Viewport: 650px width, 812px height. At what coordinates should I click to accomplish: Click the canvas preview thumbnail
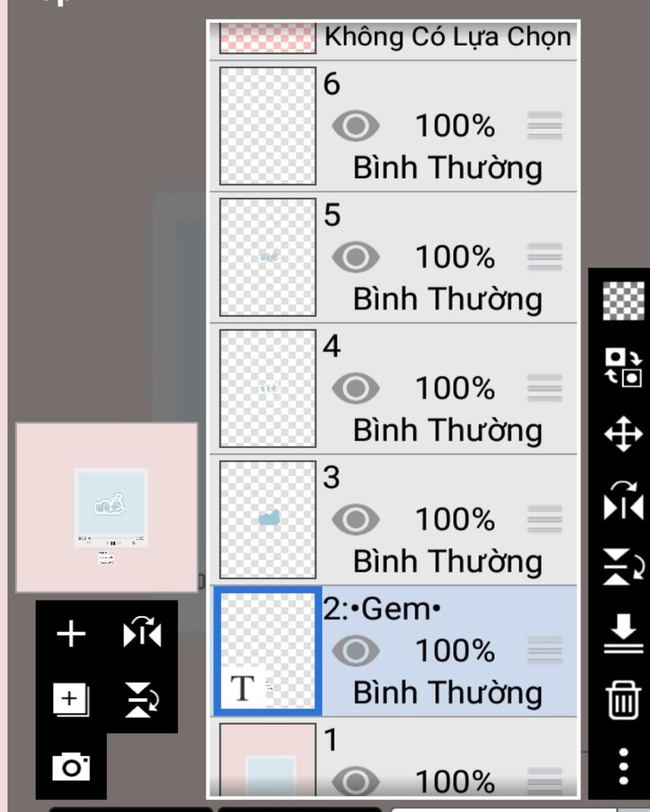click(x=107, y=507)
